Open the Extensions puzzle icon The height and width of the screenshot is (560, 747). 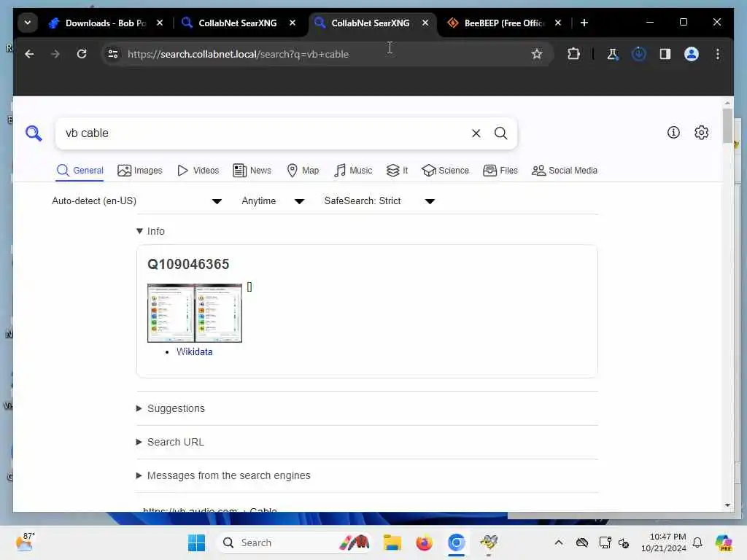pyautogui.click(x=573, y=54)
